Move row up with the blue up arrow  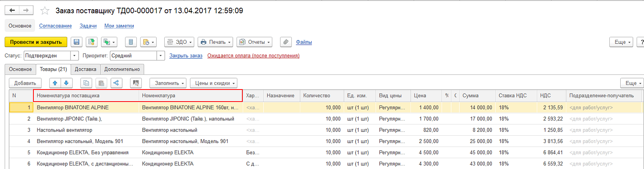(x=55, y=83)
